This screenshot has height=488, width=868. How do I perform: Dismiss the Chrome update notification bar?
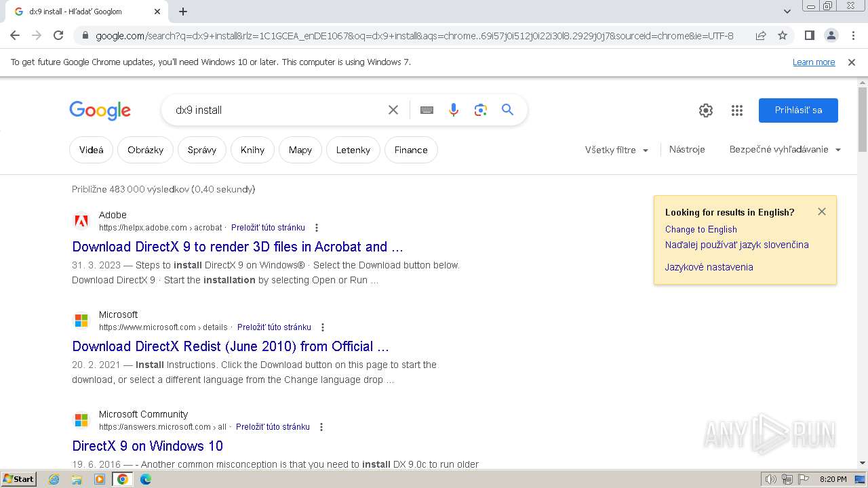click(852, 62)
